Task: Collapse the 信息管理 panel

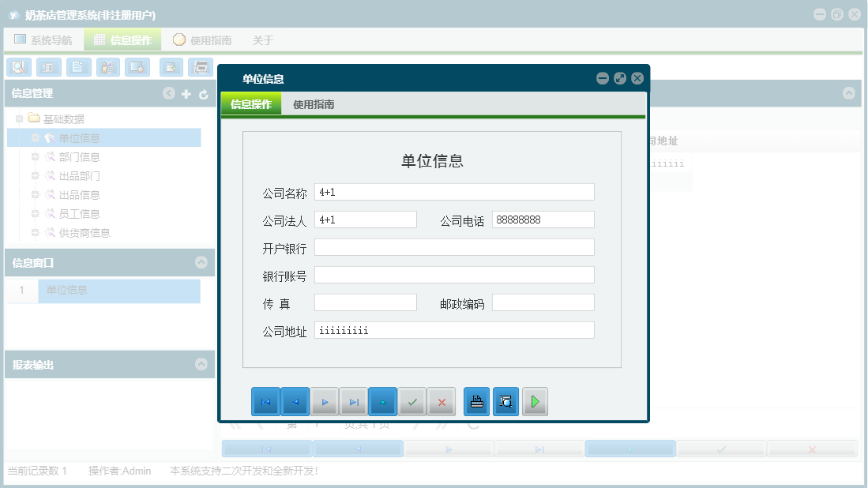Action: click(x=168, y=93)
